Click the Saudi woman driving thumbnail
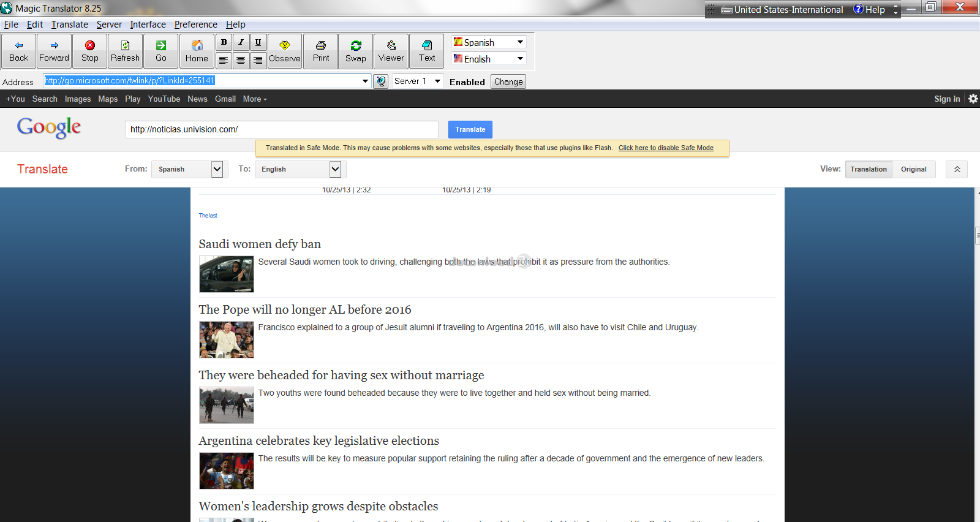Viewport: 980px width, 522px height. click(x=227, y=274)
